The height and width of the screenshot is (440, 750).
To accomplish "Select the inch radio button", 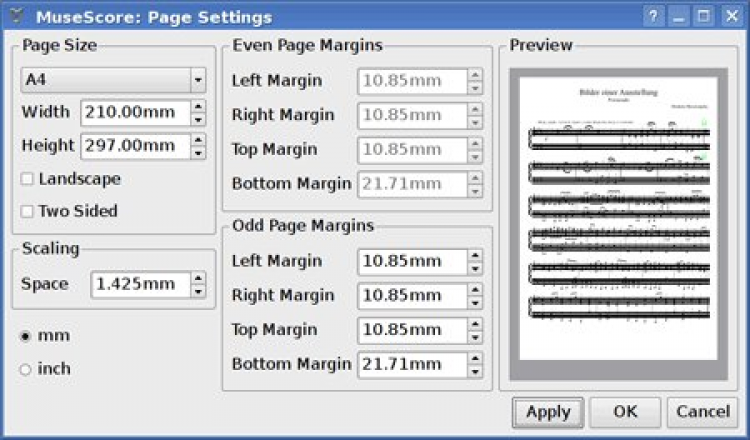I will click(26, 370).
